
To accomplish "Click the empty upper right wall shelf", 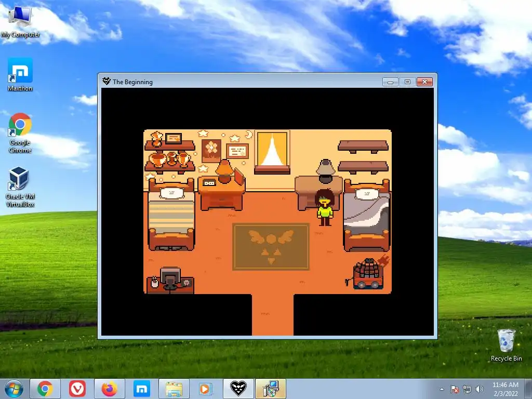I will tap(363, 147).
